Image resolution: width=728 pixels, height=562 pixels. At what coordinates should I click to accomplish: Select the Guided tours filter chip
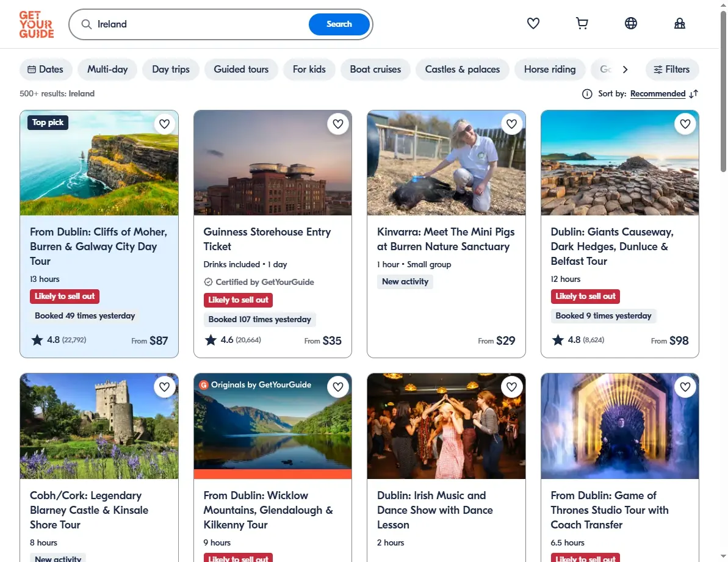click(x=241, y=69)
